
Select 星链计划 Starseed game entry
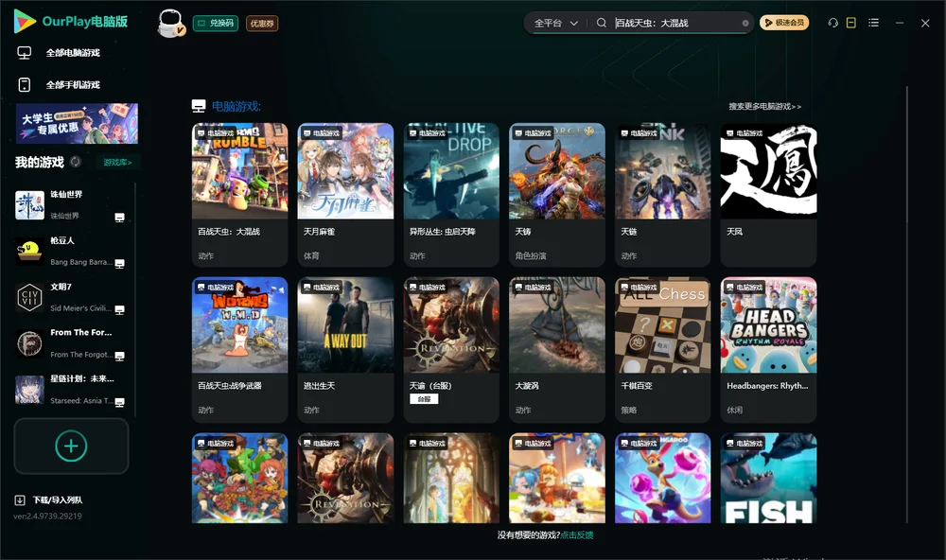click(71, 390)
